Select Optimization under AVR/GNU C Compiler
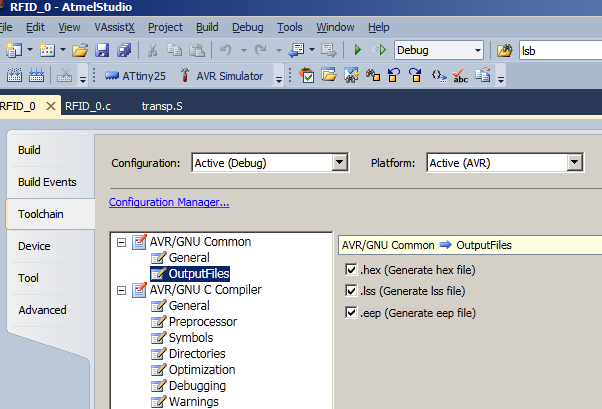 202,370
